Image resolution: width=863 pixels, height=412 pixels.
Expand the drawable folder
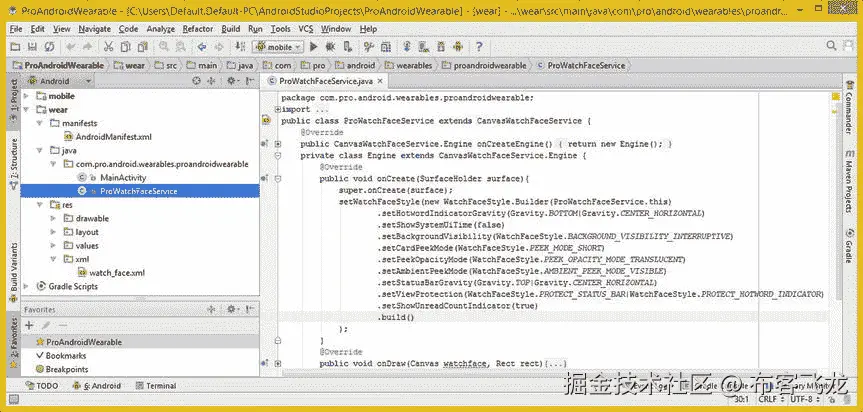[53, 218]
